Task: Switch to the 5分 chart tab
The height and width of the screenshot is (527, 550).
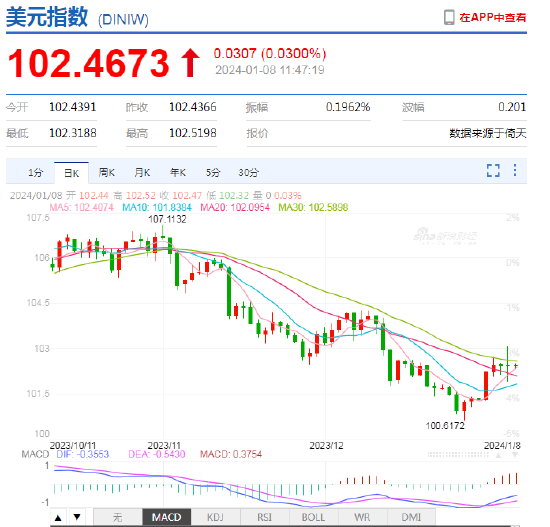Action: [x=213, y=173]
